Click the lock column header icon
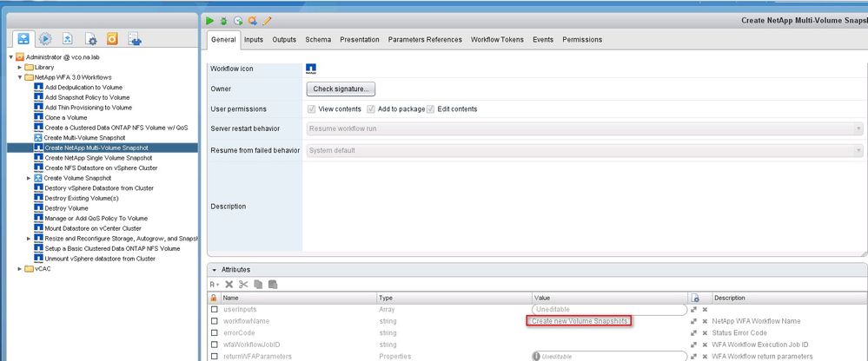Viewport: 868px width, 361px height. tap(214, 298)
